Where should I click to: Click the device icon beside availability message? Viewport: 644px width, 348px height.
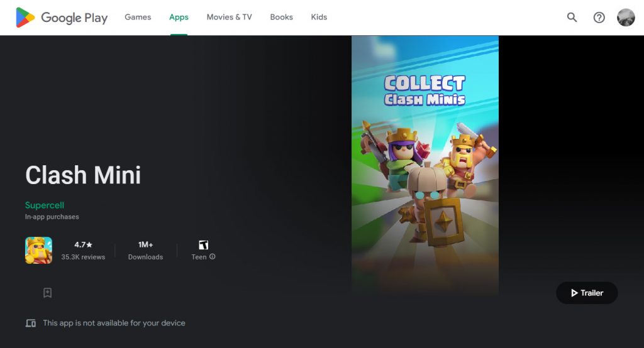click(31, 323)
